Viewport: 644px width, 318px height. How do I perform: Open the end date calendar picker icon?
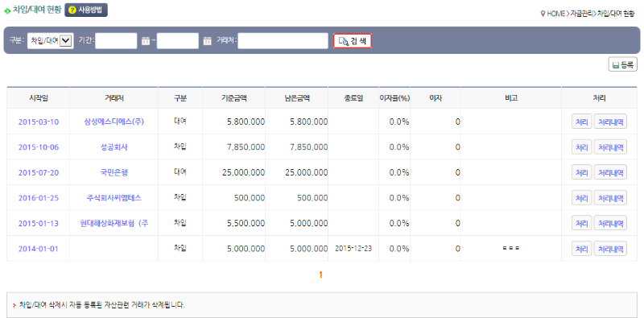point(208,41)
